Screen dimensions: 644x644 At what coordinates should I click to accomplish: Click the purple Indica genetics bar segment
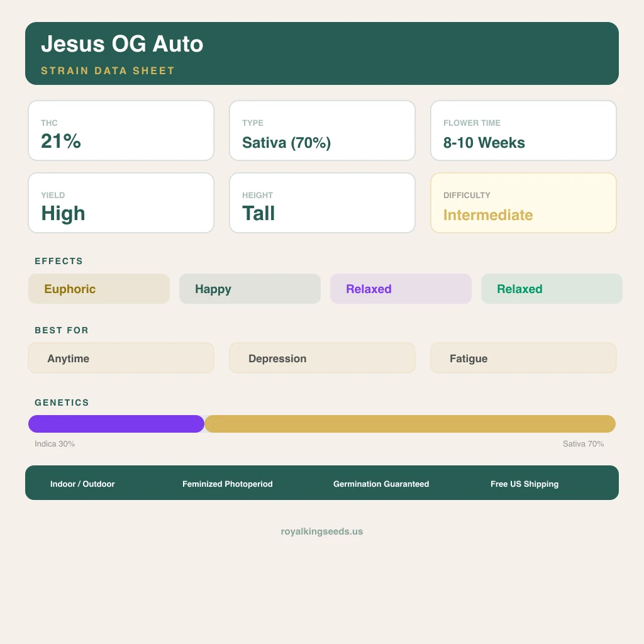pyautogui.click(x=116, y=424)
